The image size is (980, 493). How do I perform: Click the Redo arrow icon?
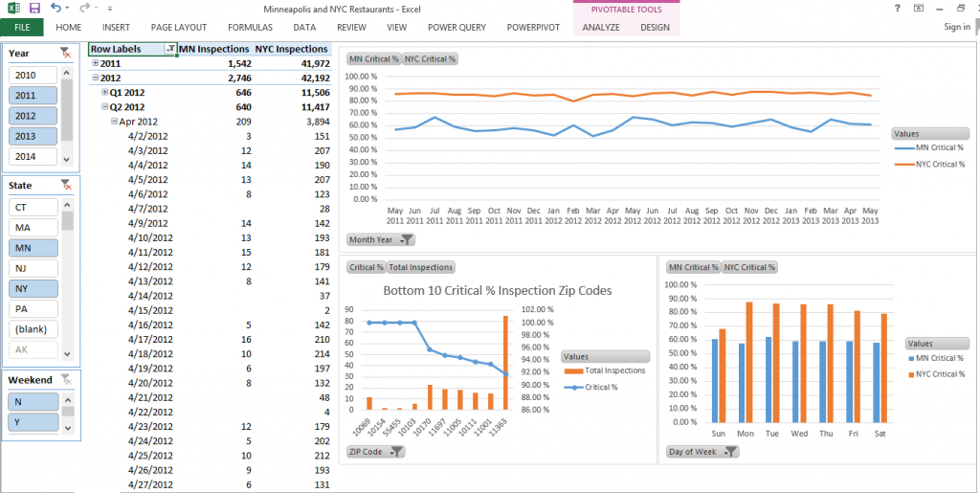pos(85,8)
